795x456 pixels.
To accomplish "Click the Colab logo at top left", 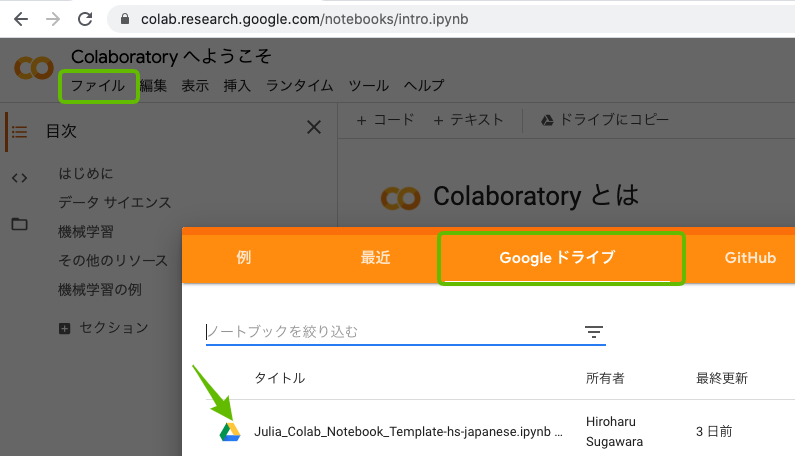I will pyautogui.click(x=33, y=68).
